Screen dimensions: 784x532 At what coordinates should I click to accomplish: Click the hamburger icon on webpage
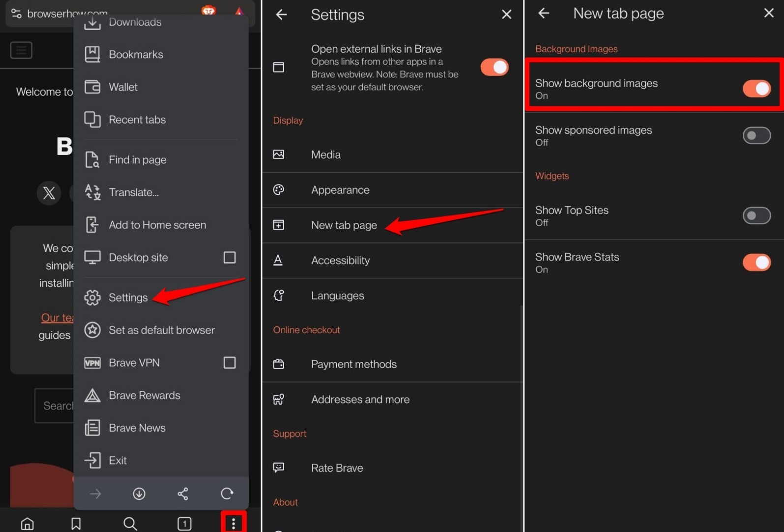(21, 50)
